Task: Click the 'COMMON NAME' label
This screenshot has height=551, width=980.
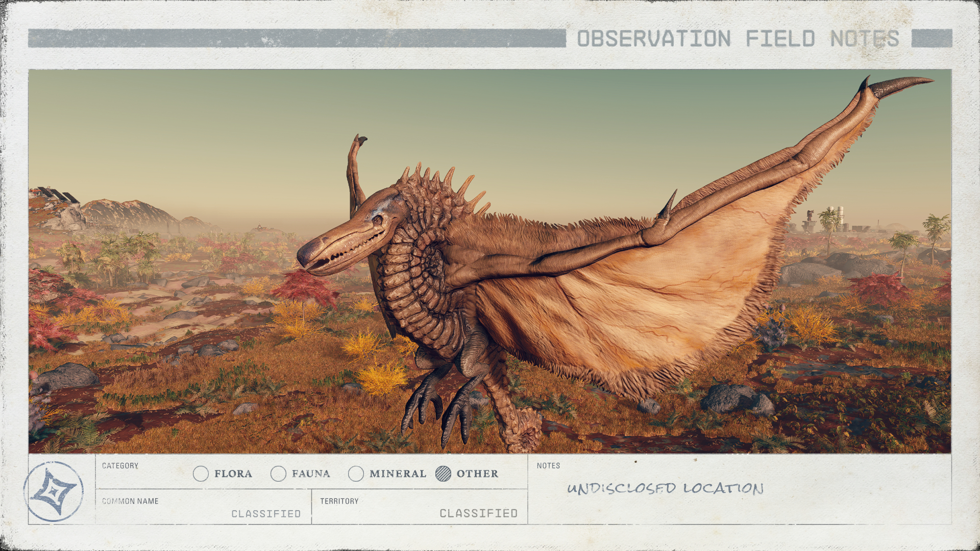Action: [x=130, y=502]
